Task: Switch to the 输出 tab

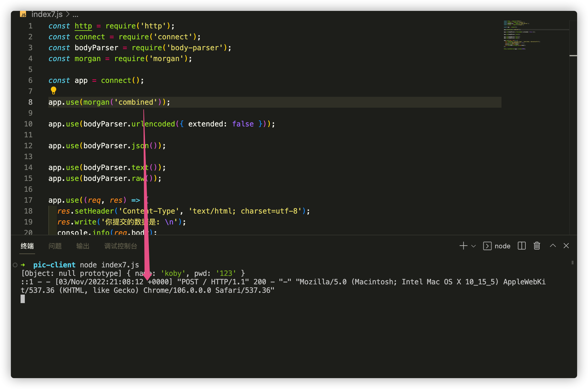Action: point(83,246)
